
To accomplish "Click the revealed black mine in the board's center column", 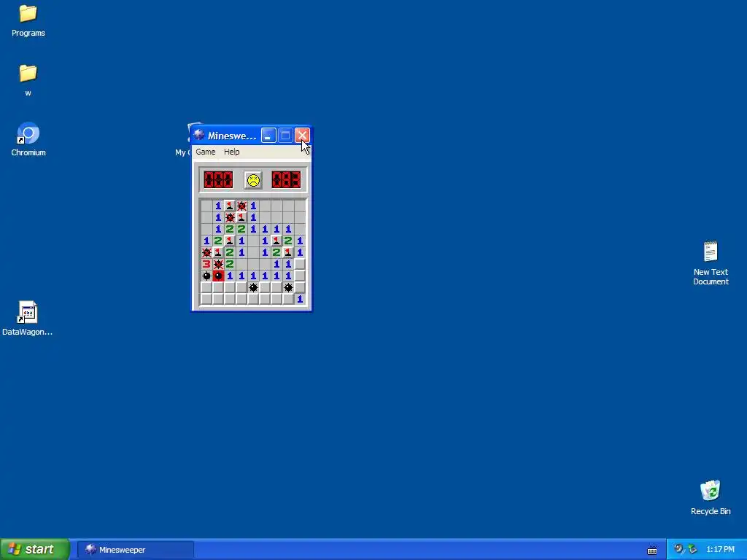I will [x=253, y=287].
